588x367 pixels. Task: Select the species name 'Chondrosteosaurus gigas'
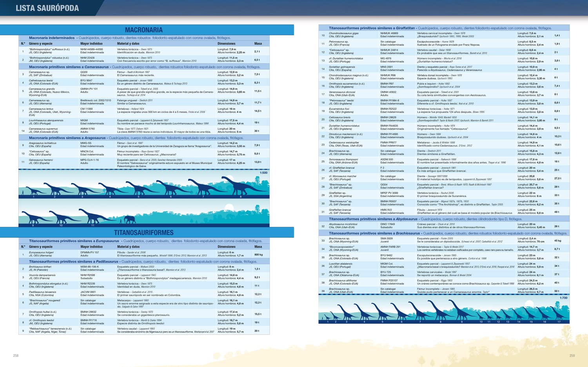tap(344, 33)
